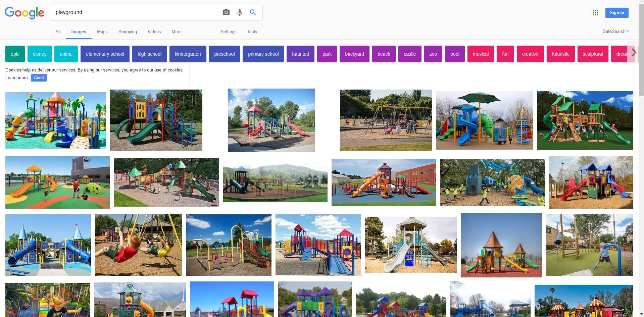The width and height of the screenshot is (644, 317).
Task: Open the Learn more cookies link
Action: (16, 78)
